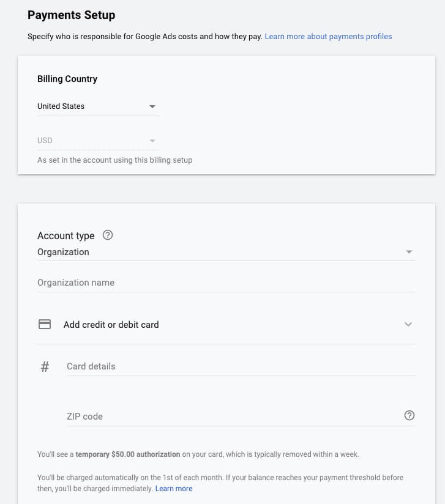Click the Account type help icon
445x504 pixels.
108,235
